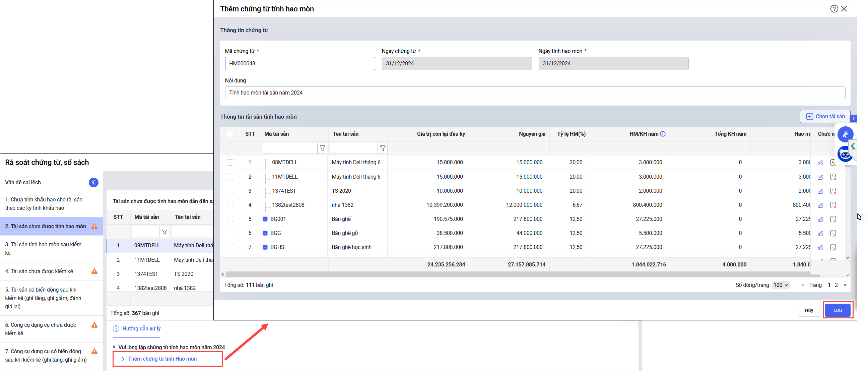Click the horizontal scrollbar under the asset table
This screenshot has height=371, width=868.
(x=506, y=274)
